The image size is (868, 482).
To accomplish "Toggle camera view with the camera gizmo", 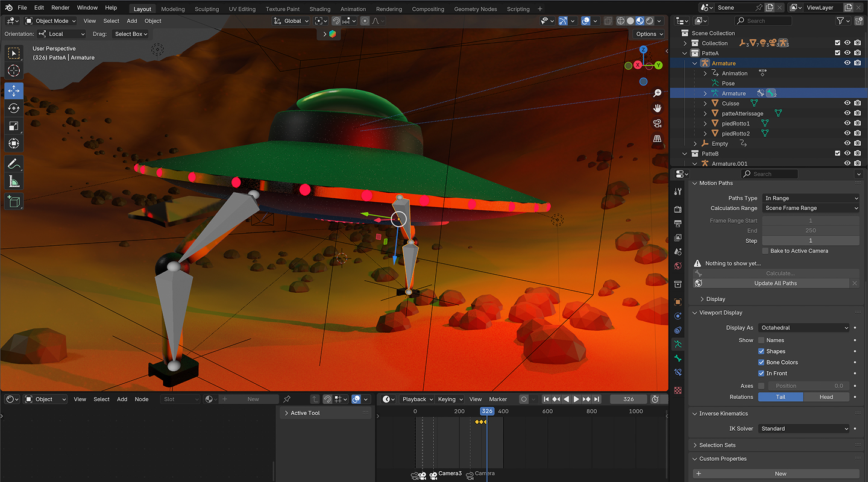I will point(658,124).
